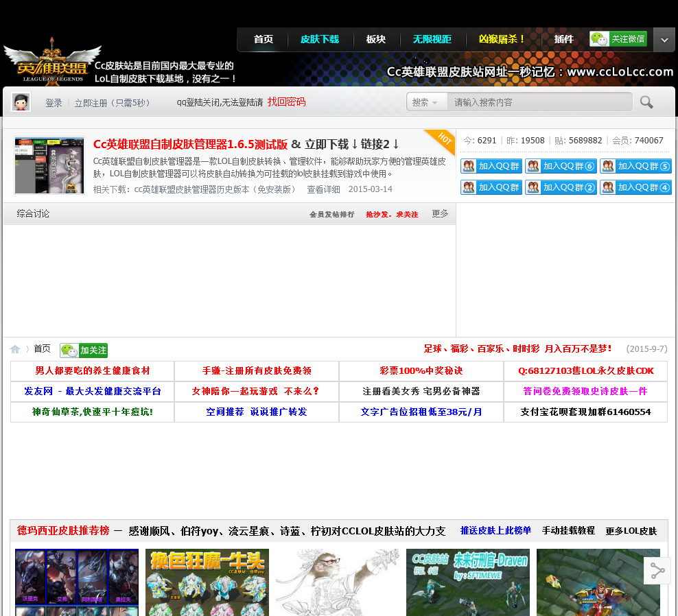Open the rightmost gameplay skin thumbnail
Image resolution: width=678 pixels, height=616 pixels.
598,582
